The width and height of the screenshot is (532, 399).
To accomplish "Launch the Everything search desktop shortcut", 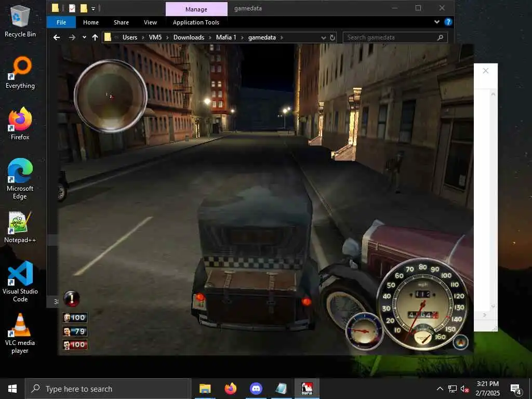I will (x=20, y=73).
